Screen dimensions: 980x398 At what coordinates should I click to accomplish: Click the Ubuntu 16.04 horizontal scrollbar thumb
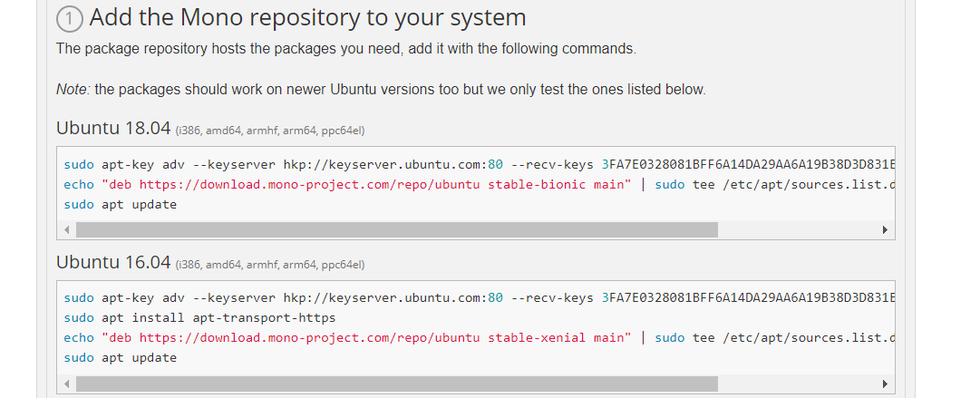point(397,383)
